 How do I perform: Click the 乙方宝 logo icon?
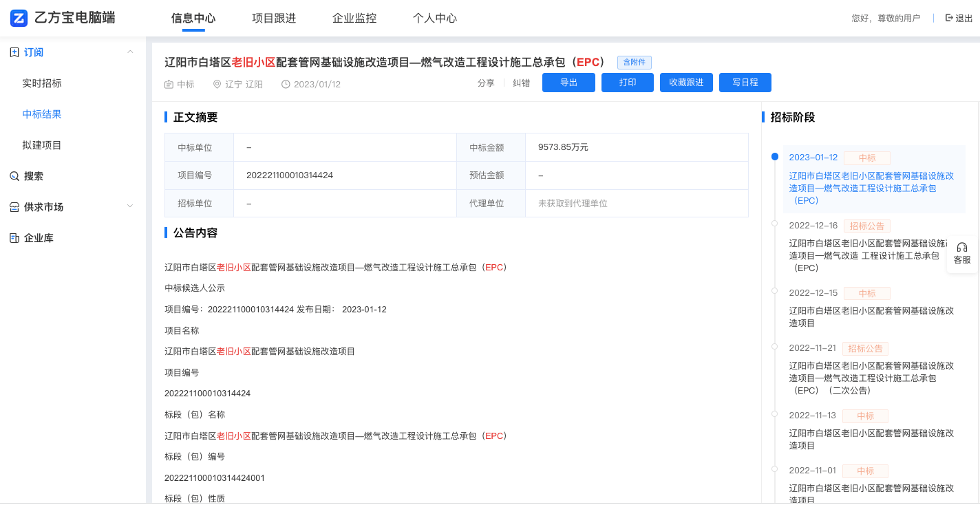click(19, 18)
